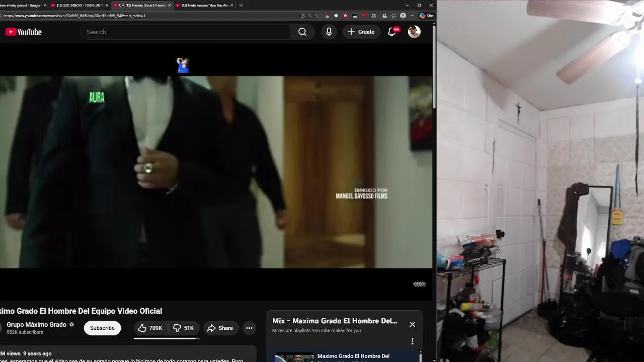
Task: Open the media control music note icon
Action: [x=384, y=16]
